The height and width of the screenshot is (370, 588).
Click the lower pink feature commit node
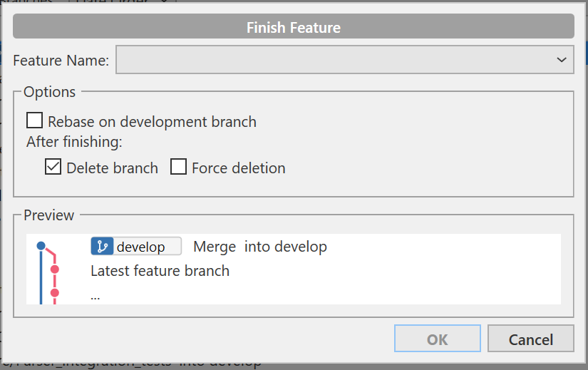click(x=55, y=293)
